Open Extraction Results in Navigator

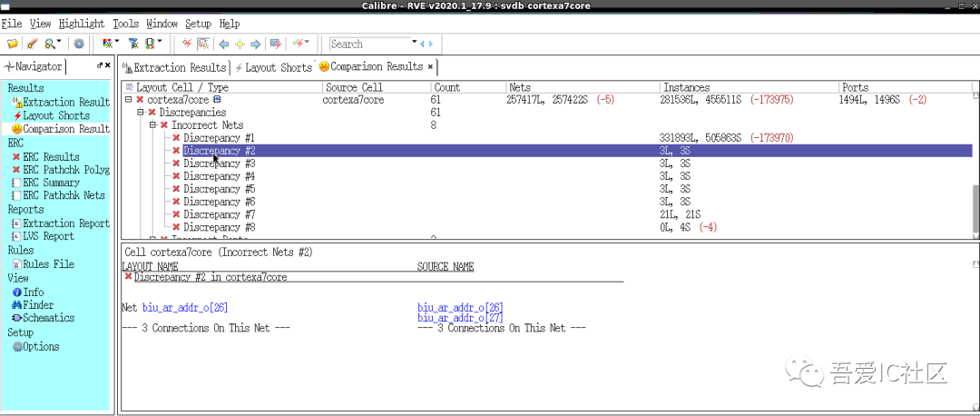point(61,102)
